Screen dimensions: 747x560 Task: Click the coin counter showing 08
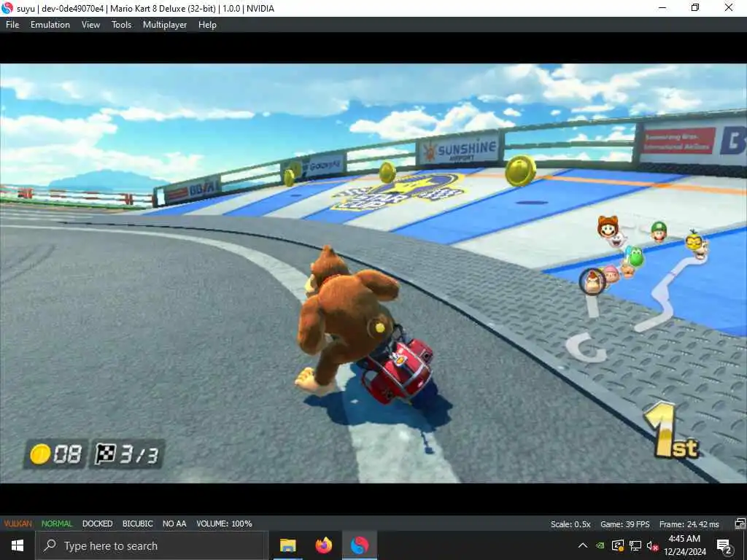point(56,454)
